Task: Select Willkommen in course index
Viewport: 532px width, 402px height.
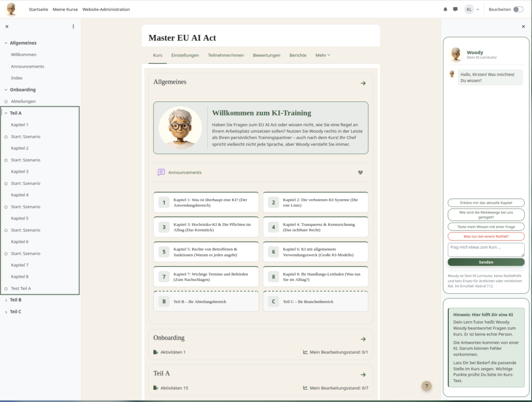Action: [23, 55]
